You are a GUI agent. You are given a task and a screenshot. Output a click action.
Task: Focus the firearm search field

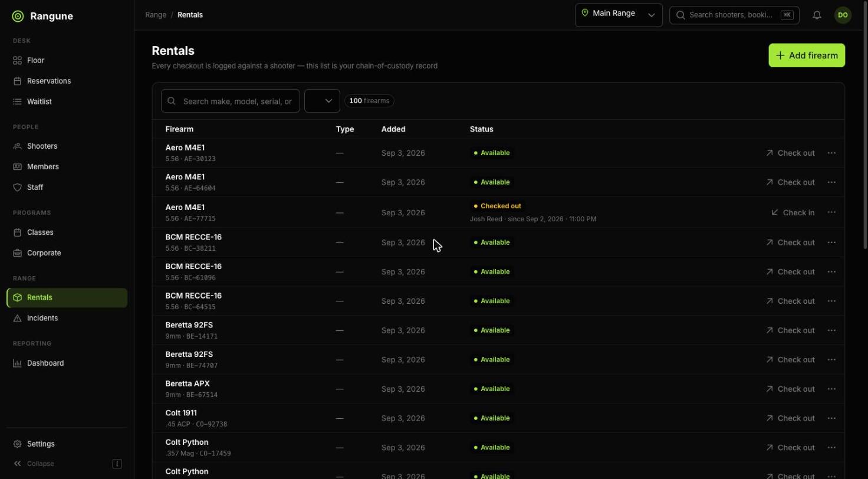coord(231,101)
